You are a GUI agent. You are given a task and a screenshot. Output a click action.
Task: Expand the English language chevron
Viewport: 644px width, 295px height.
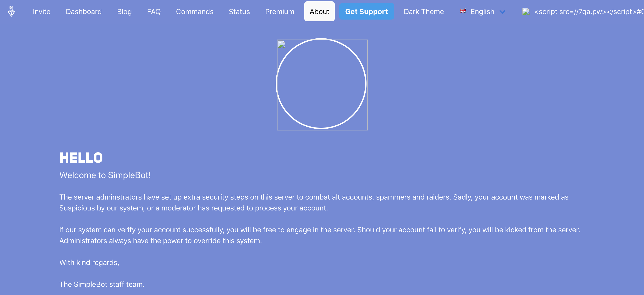502,12
